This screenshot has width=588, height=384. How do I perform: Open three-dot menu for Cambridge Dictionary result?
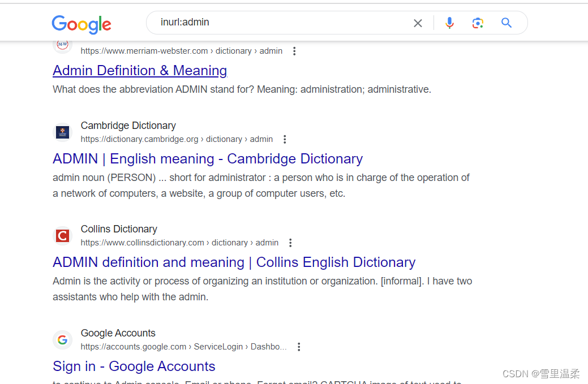coord(285,139)
